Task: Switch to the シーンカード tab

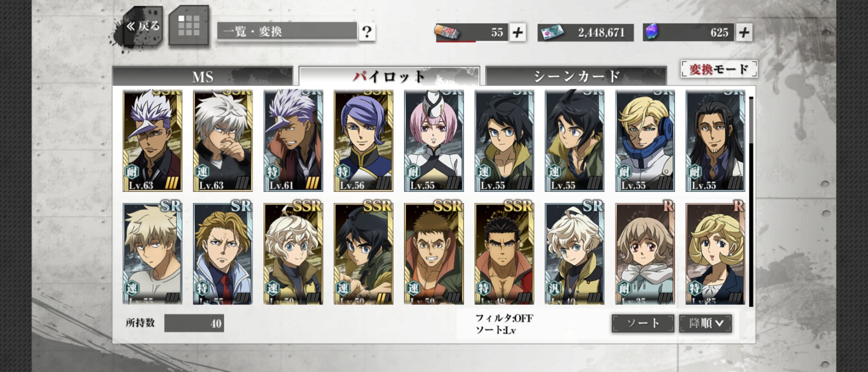Action: [576, 76]
